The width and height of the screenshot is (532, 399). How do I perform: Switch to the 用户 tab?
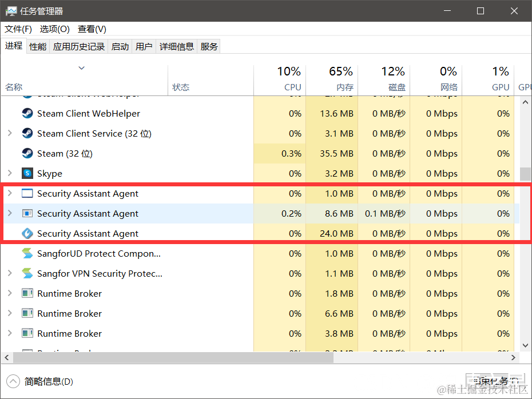[x=144, y=46]
